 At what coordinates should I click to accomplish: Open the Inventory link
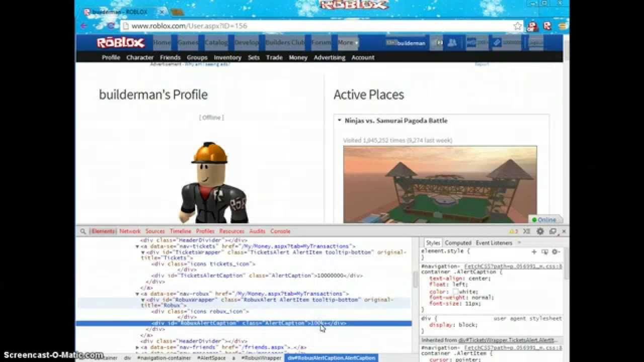coord(227,58)
